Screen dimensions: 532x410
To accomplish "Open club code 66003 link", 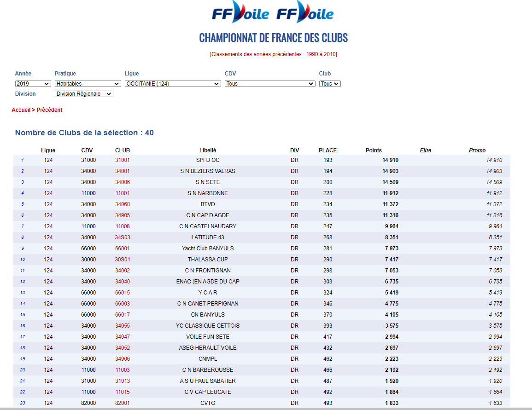I will [x=123, y=304].
